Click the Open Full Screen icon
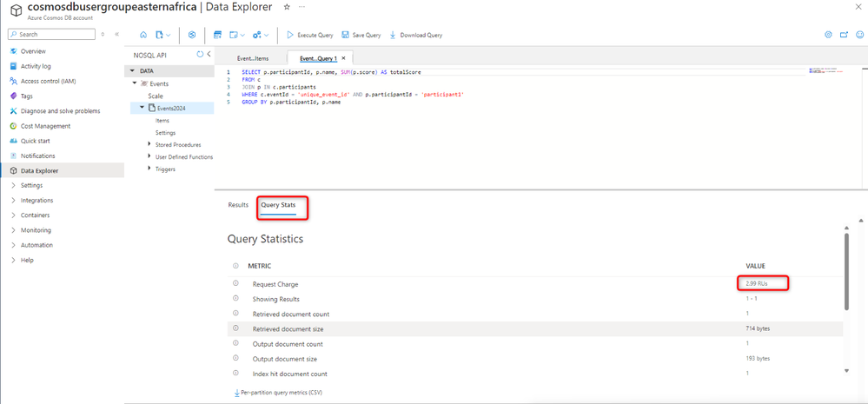The image size is (868, 404). [x=844, y=34]
